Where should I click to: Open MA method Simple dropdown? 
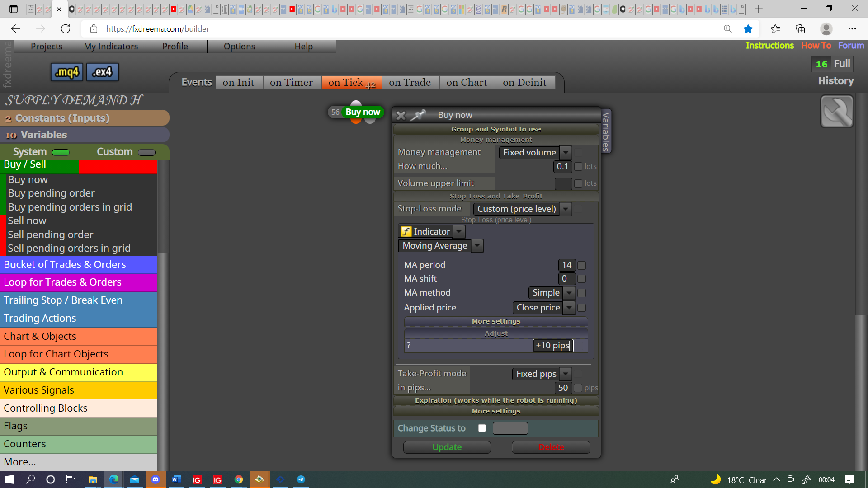pos(552,292)
